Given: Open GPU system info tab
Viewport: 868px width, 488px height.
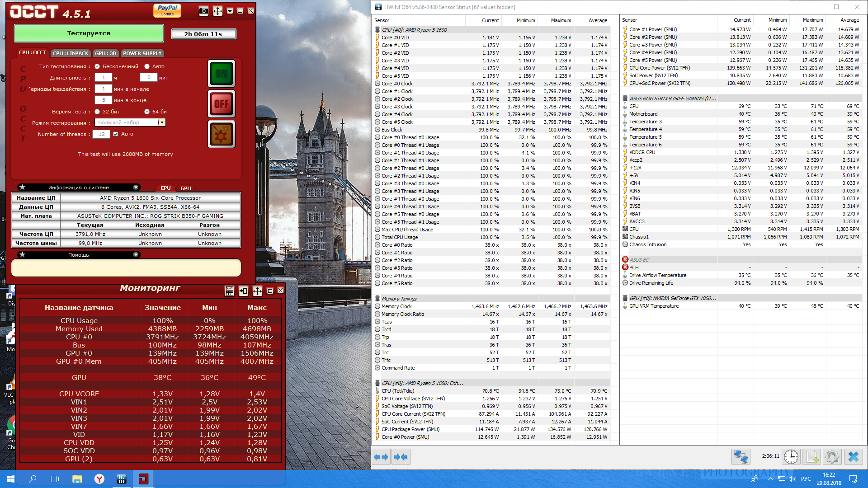Looking at the screenshot, I should pyautogui.click(x=186, y=188).
